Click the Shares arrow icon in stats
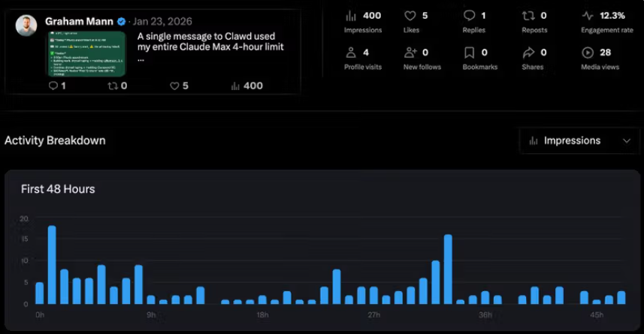 (x=528, y=53)
